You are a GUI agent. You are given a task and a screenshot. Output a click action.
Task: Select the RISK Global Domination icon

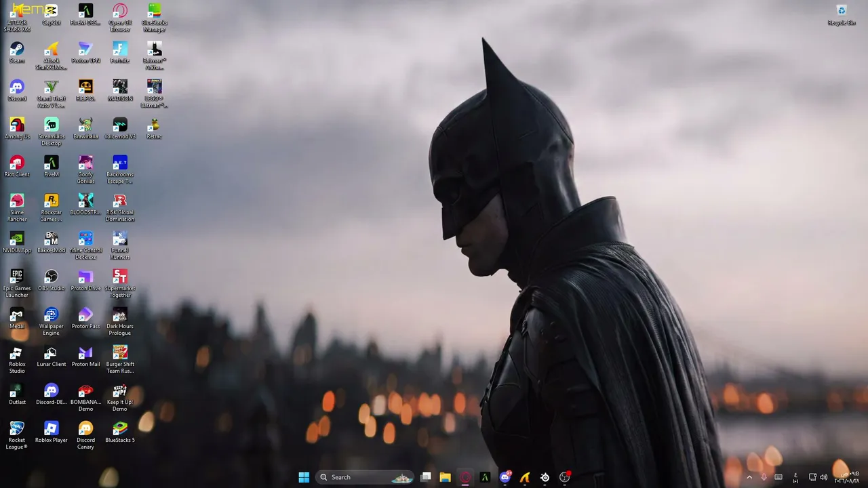click(x=120, y=208)
